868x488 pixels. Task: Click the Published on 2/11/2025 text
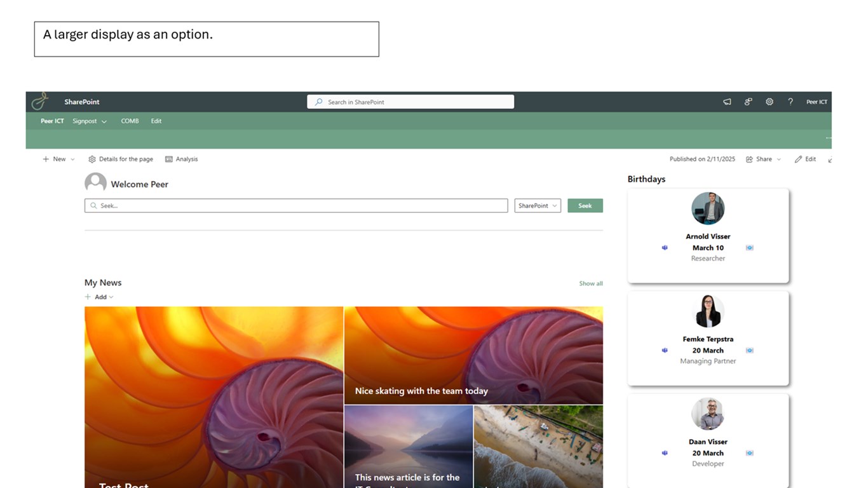[702, 159]
